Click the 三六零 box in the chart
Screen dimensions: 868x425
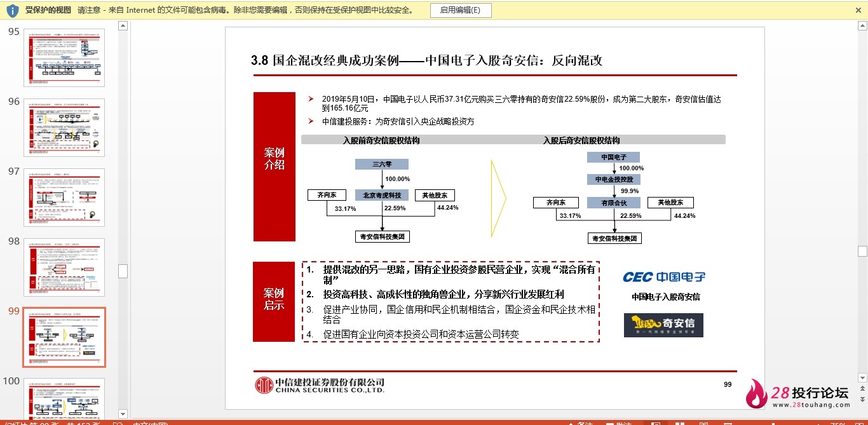(382, 164)
